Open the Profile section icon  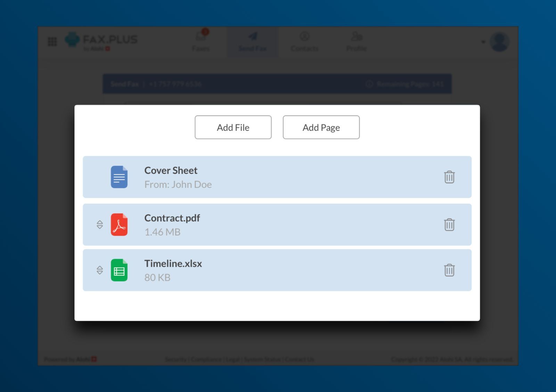(x=356, y=36)
